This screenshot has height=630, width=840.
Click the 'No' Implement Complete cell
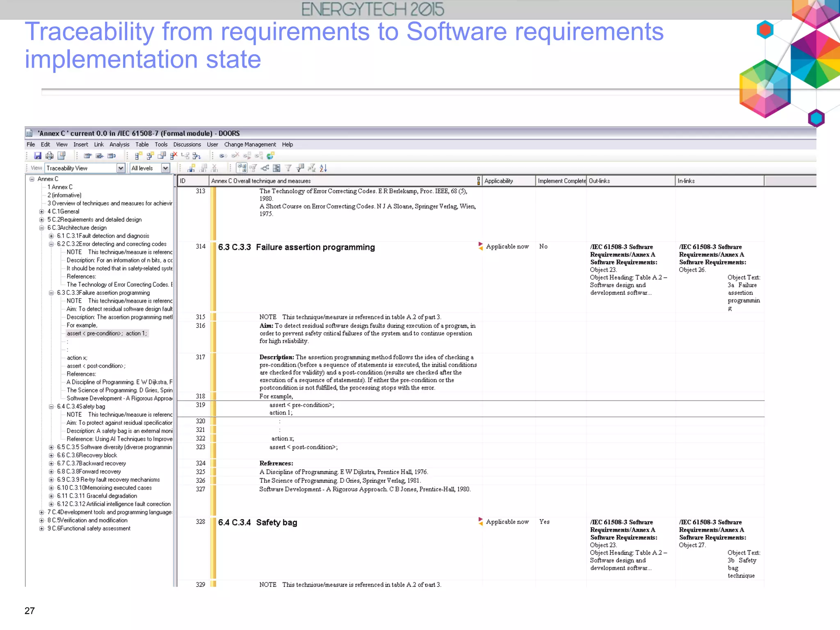coord(543,247)
